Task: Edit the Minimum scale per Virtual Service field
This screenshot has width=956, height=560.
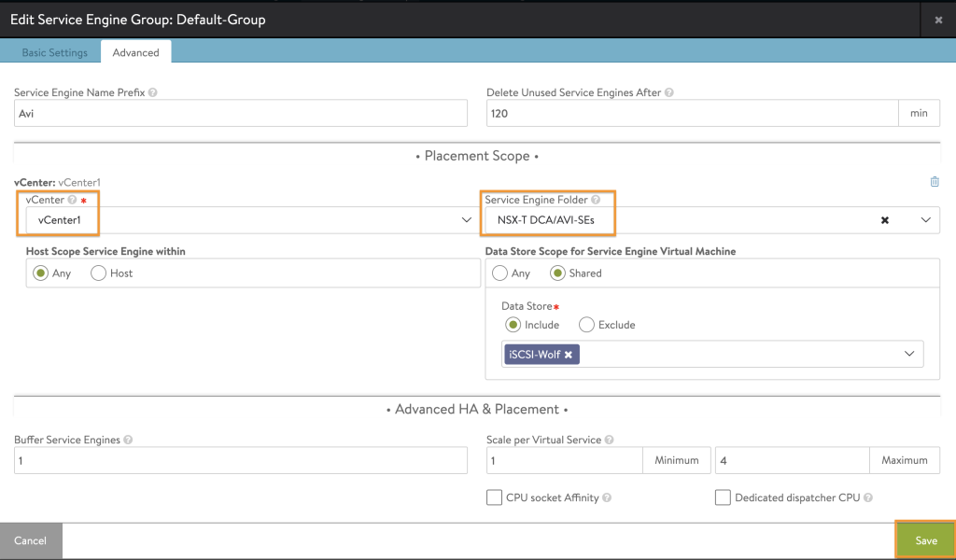Action: tap(565, 461)
